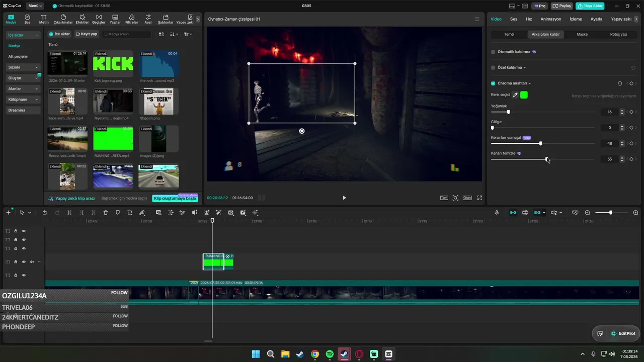This screenshot has width=644, height=362.
Task: Open the Menü dropdown
Action: [x=35, y=6]
